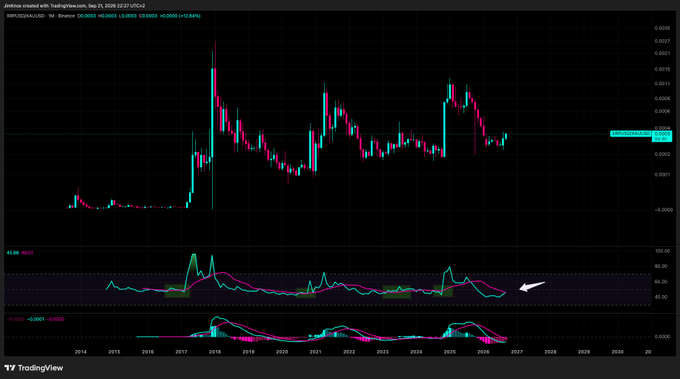The height and width of the screenshot is (379, 680).
Task: Select 2018 on the time axis
Action: (215, 352)
